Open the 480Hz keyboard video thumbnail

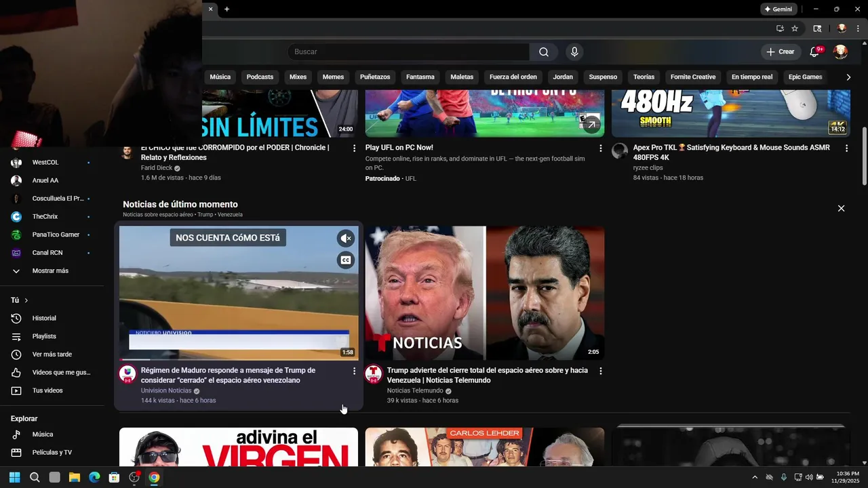click(x=731, y=113)
